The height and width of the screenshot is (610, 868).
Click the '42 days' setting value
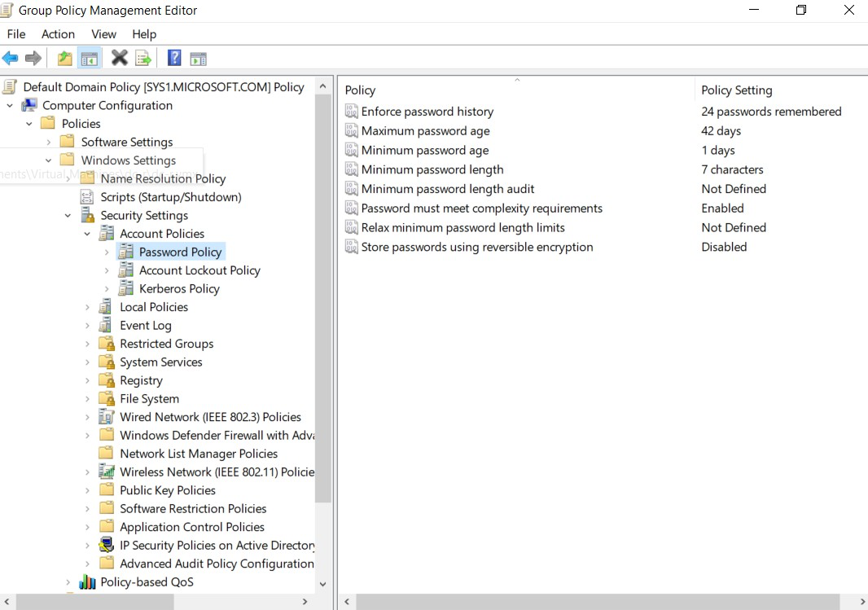tap(721, 130)
